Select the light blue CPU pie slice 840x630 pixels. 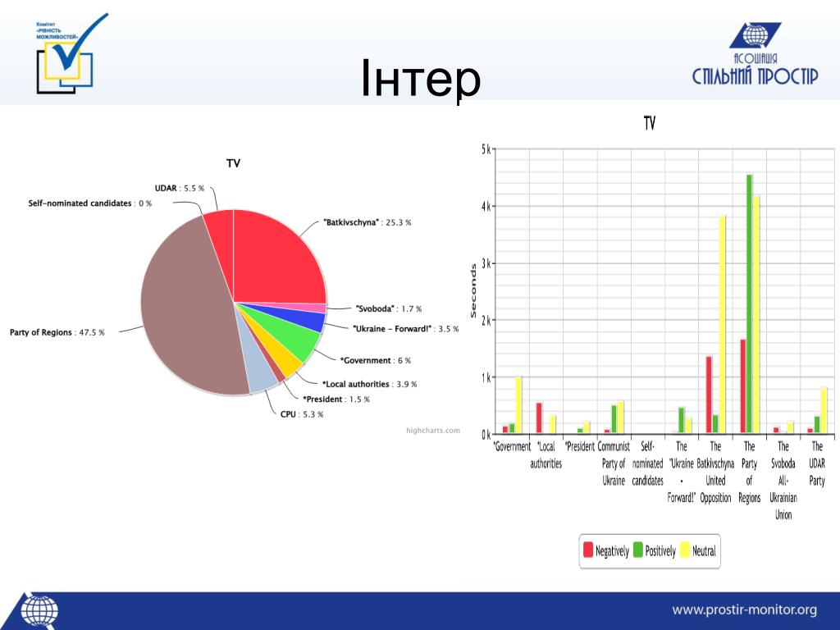click(x=258, y=372)
